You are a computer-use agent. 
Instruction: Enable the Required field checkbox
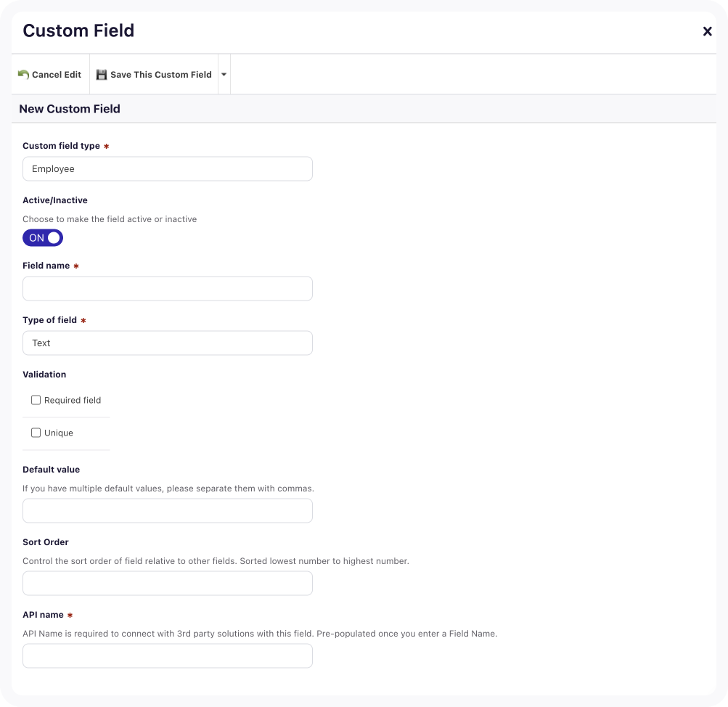[x=36, y=400]
